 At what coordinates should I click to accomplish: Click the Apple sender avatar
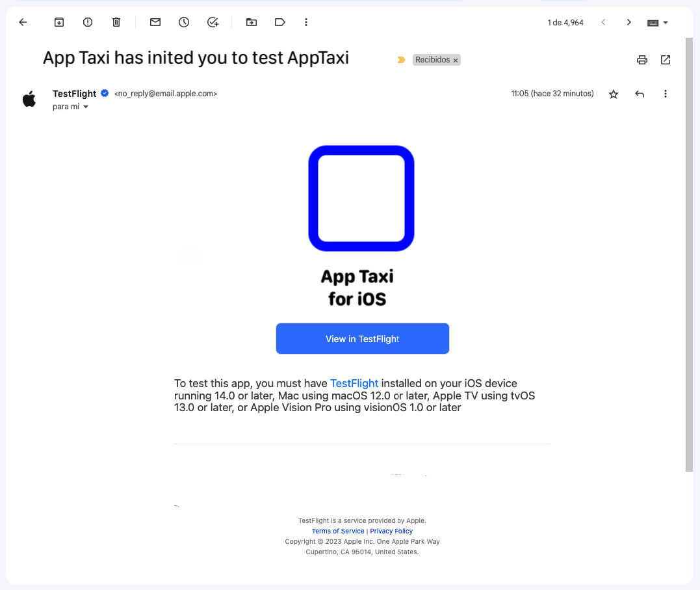click(x=29, y=99)
